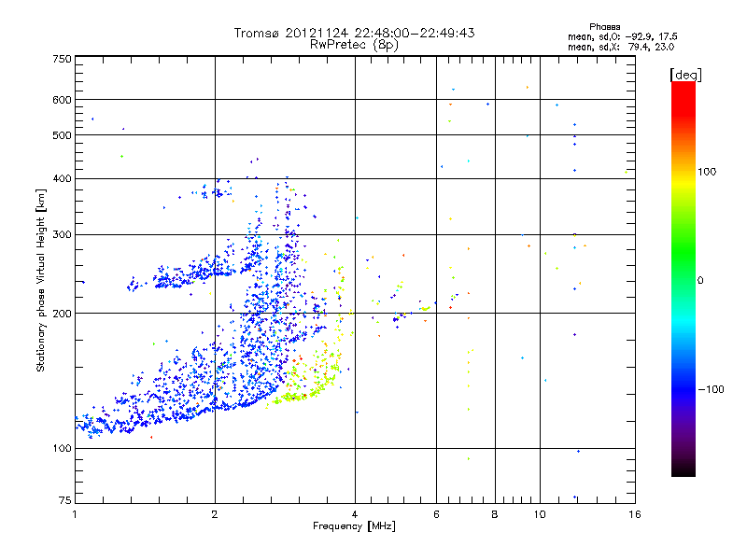Click the "0" degree label beside the colorbar
747x560 pixels.
(699, 281)
